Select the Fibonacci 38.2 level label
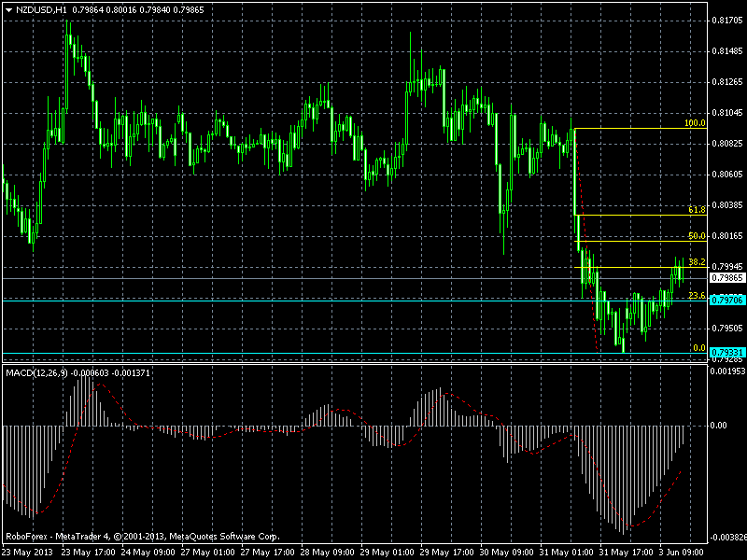 point(697,262)
